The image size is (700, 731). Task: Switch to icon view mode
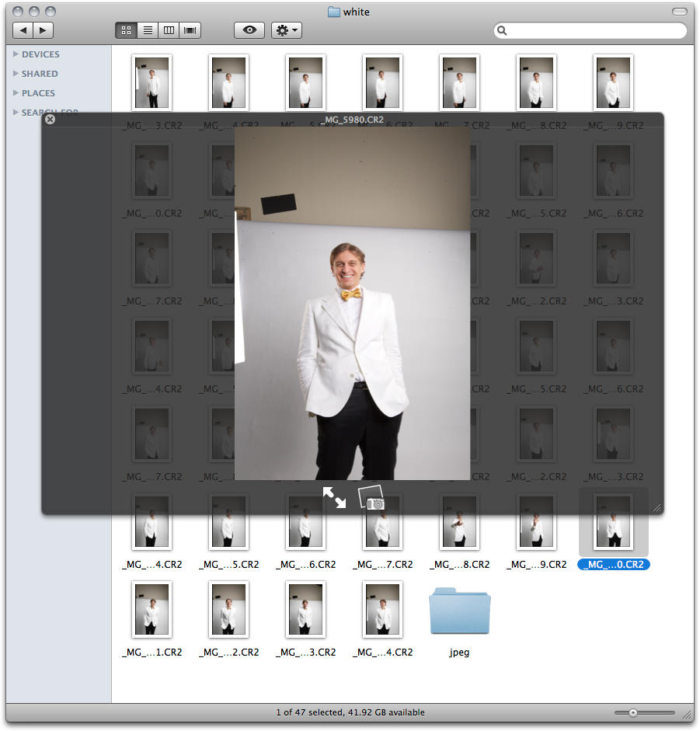click(126, 30)
